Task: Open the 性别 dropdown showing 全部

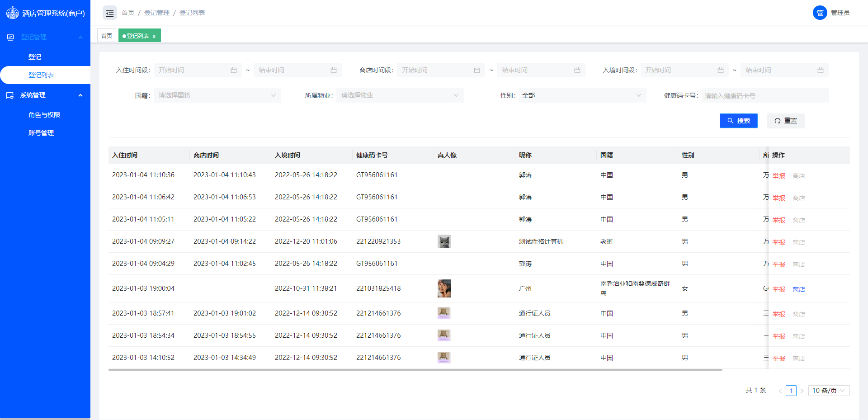Action: (x=583, y=95)
